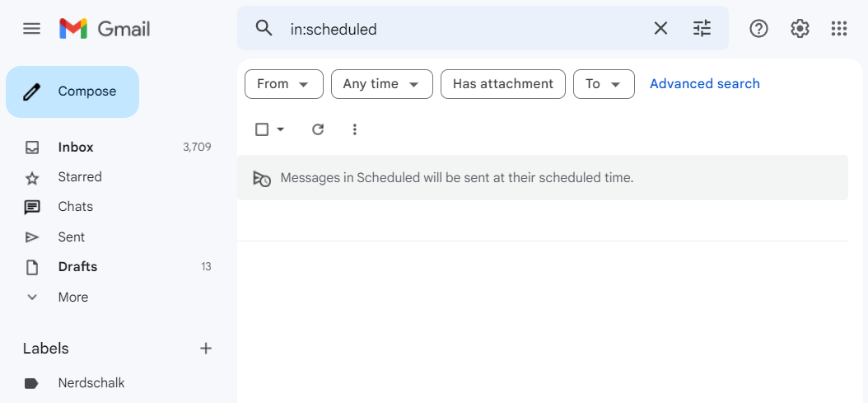Refresh the message list
The height and width of the screenshot is (403, 868).
click(x=318, y=129)
